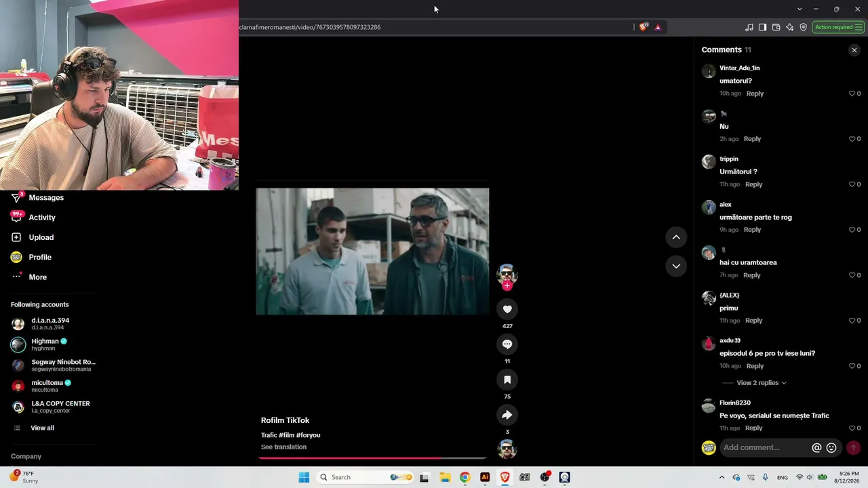
Task: Open the sound's spinning disc avatar
Action: pos(507,449)
